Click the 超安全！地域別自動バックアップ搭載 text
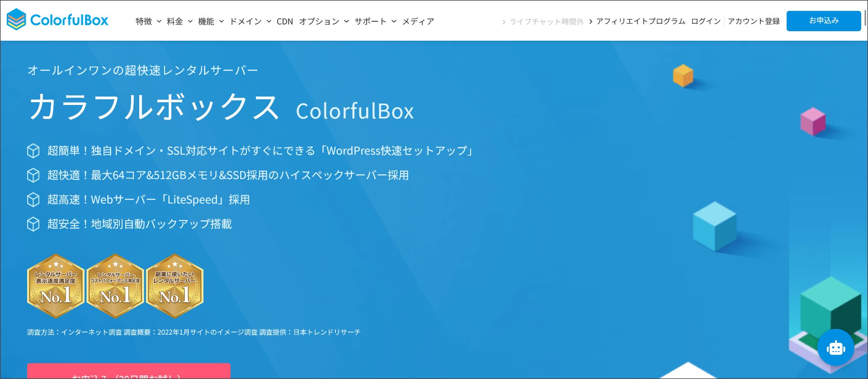 click(x=140, y=224)
